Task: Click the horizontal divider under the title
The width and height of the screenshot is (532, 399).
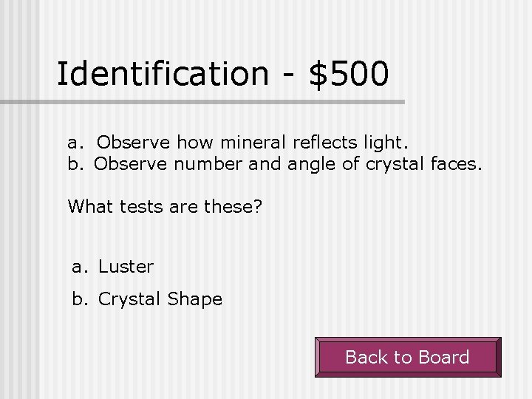Action: [x=222, y=102]
